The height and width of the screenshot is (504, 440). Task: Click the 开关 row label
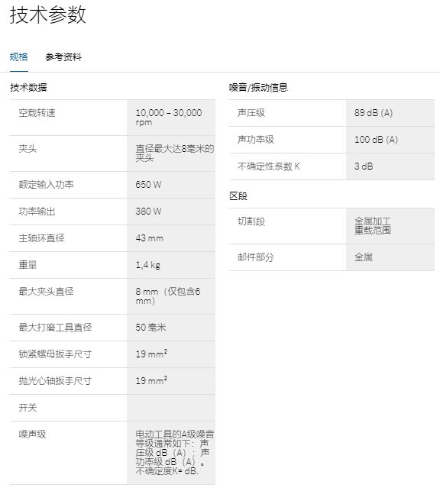[x=27, y=408]
